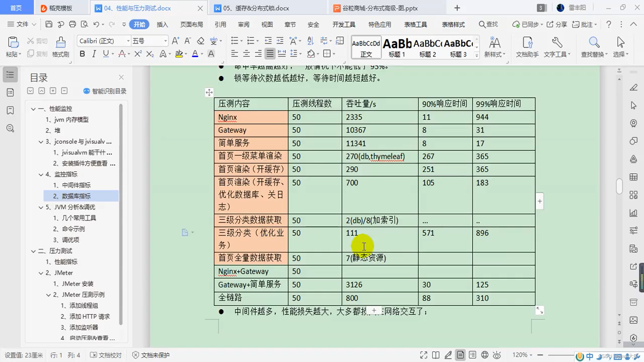Click the print icon in quick toolbar
Viewport: 644px width, 362px height.
coord(72,24)
